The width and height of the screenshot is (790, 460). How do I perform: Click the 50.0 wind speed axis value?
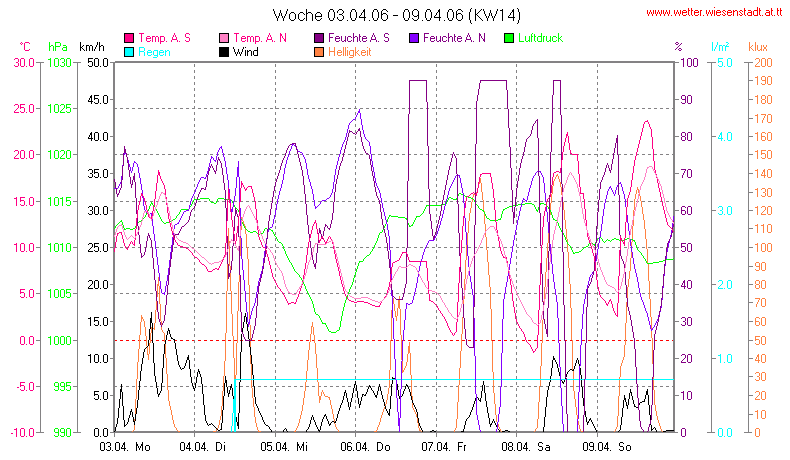pos(98,63)
